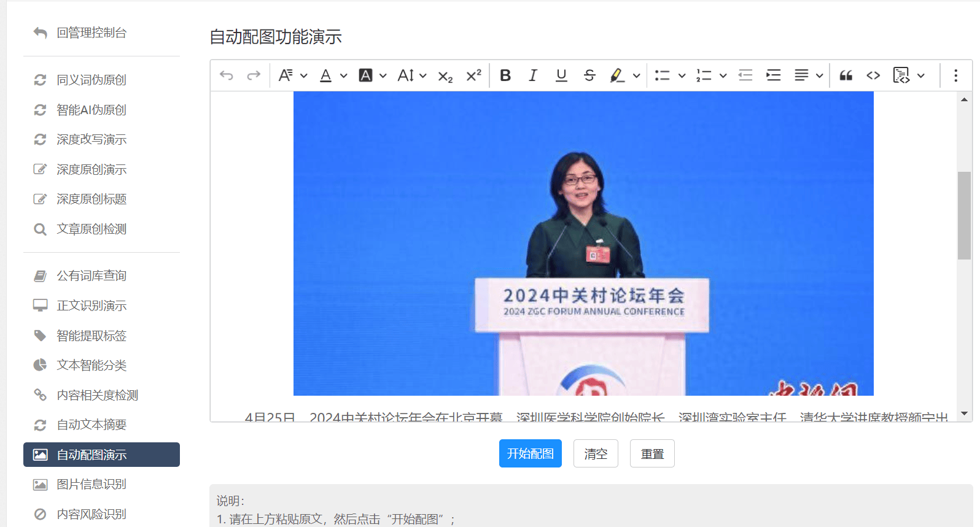
Task: Toggle strikethrough formatting
Action: pyautogui.click(x=589, y=75)
